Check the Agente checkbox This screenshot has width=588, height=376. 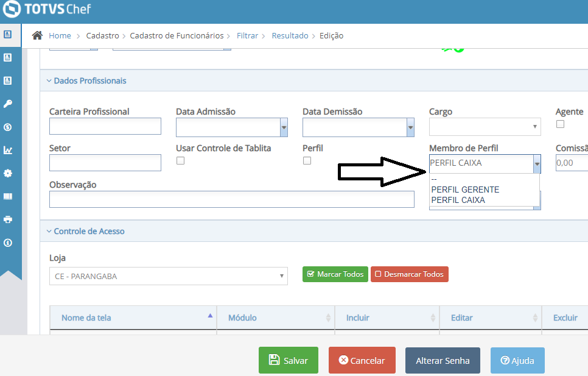point(560,124)
